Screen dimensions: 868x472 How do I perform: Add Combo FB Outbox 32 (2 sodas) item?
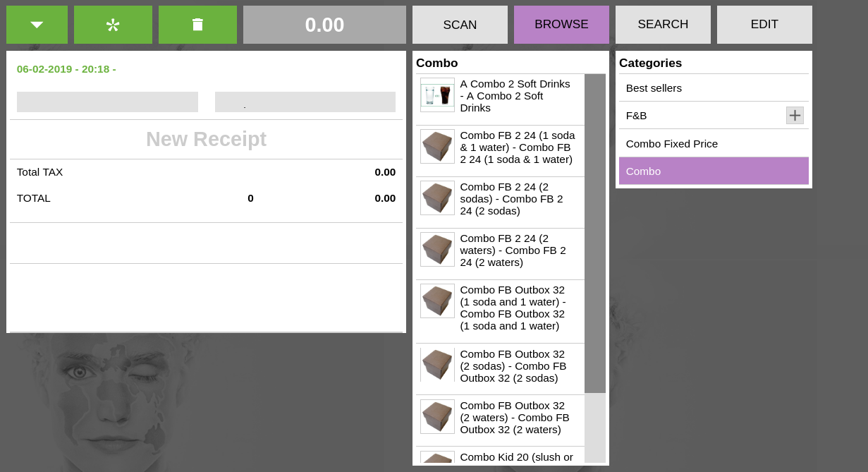(500, 369)
